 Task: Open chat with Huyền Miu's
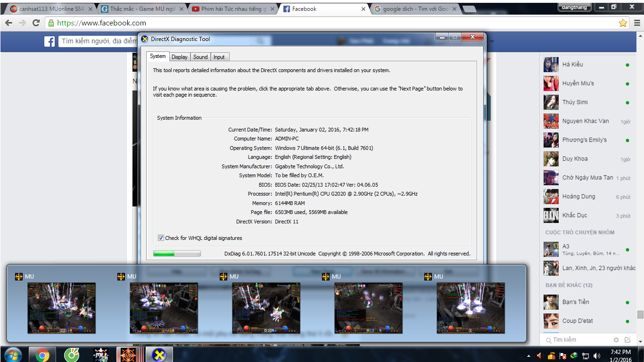587,83
